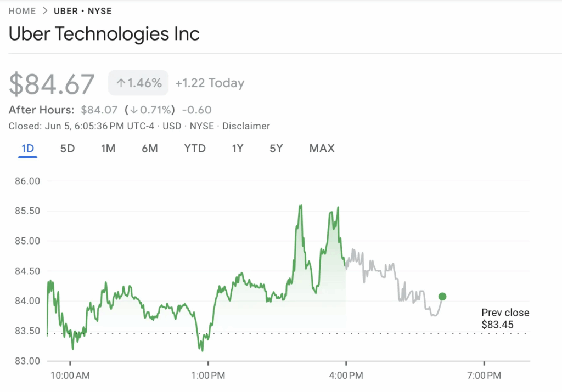Click the $84.67 stock price
Image resolution: width=562 pixels, height=392 pixels.
[x=52, y=84]
